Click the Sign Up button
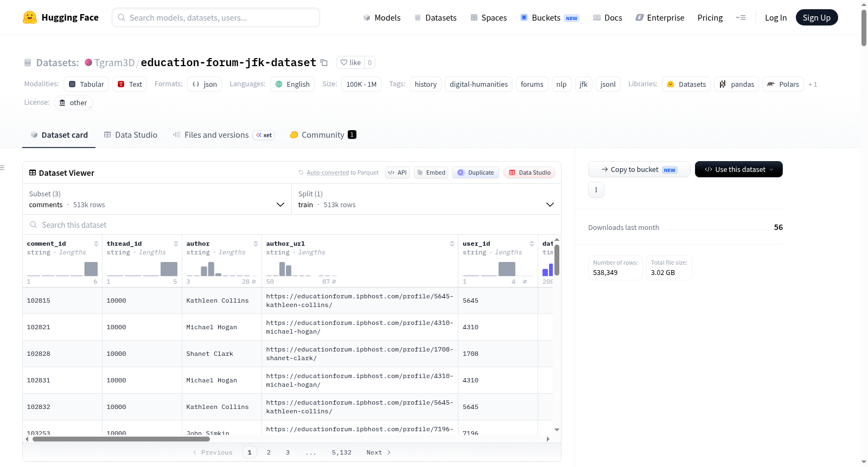Viewport: 868px width, 467px height. tap(816, 17)
